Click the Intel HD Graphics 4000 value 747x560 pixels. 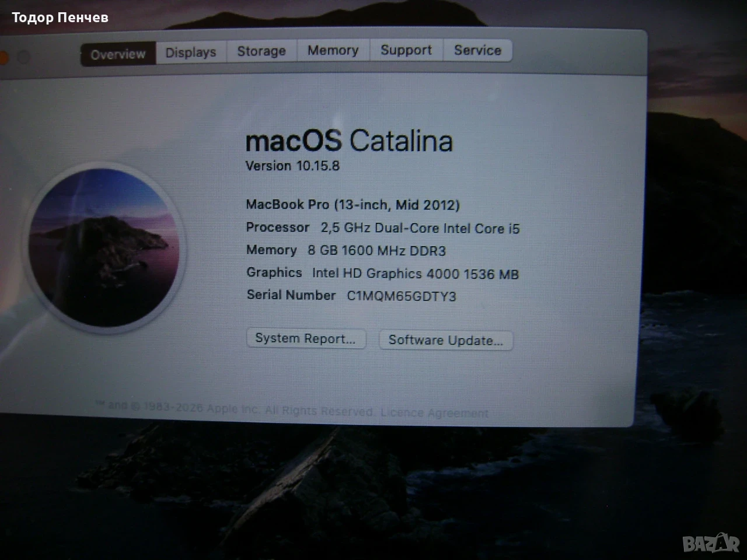[416, 274]
